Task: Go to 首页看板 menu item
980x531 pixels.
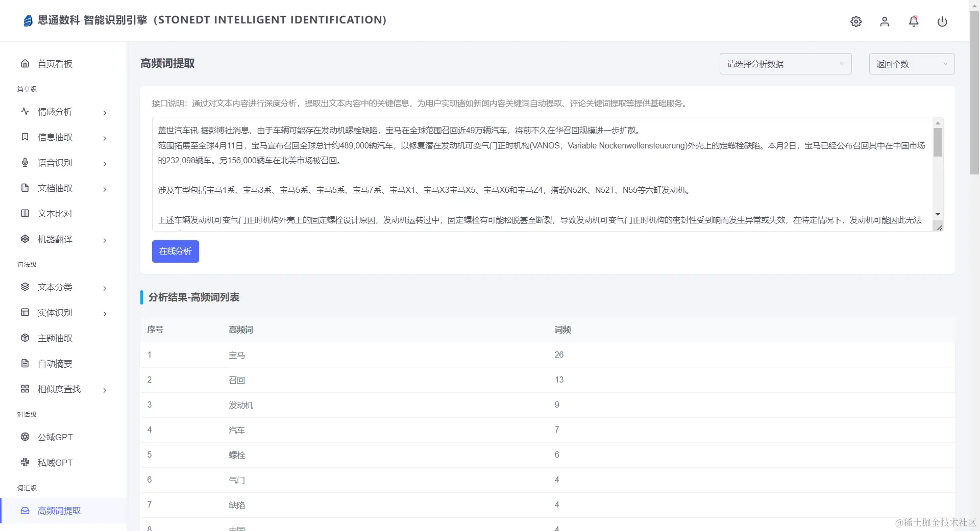Action: (63, 64)
